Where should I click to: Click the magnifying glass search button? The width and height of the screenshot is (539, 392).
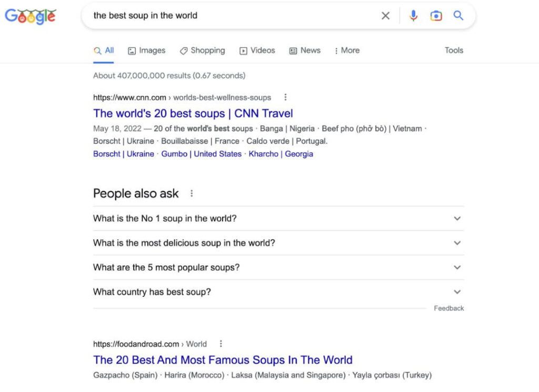[x=458, y=16]
